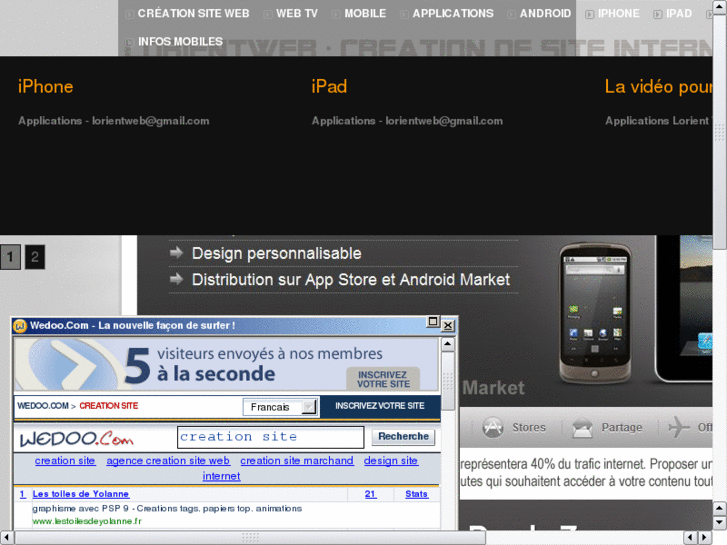Open the La vidéo pour heading link

(x=658, y=87)
